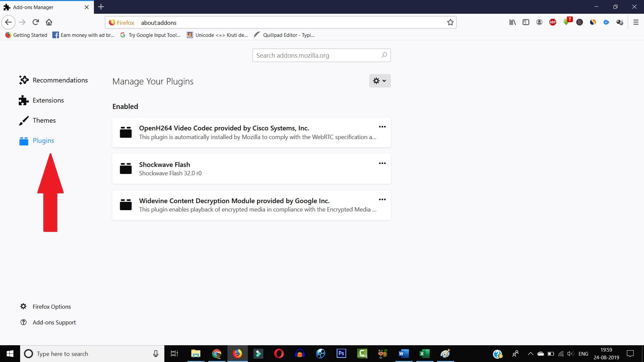Open the Recommendations sidebar icon
Screen dimensions: 644x362
tap(23, 80)
